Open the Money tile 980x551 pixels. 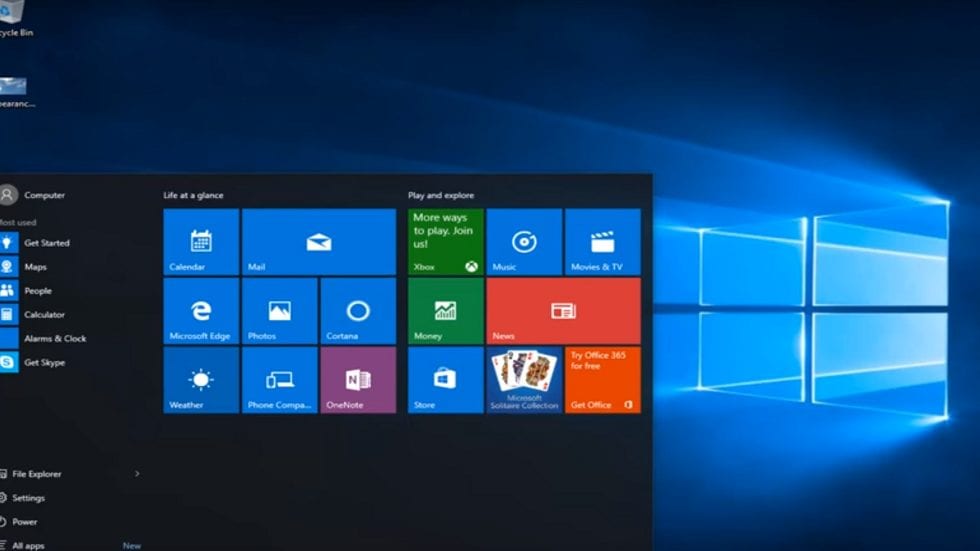445,311
